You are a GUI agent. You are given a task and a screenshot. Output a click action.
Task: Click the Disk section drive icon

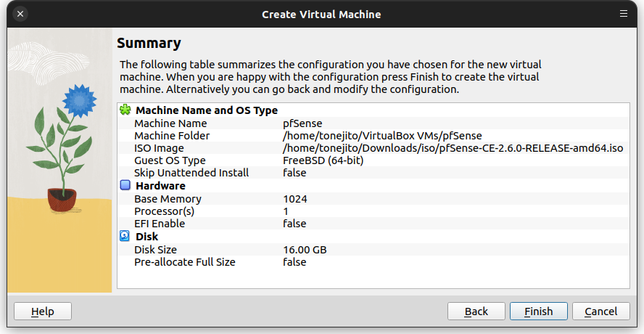[x=125, y=236]
